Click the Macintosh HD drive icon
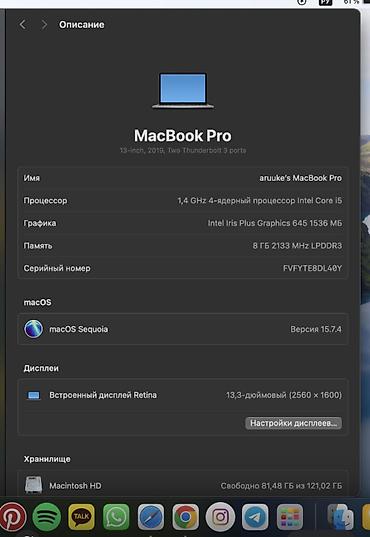This screenshot has height=537, width=370. (x=33, y=485)
